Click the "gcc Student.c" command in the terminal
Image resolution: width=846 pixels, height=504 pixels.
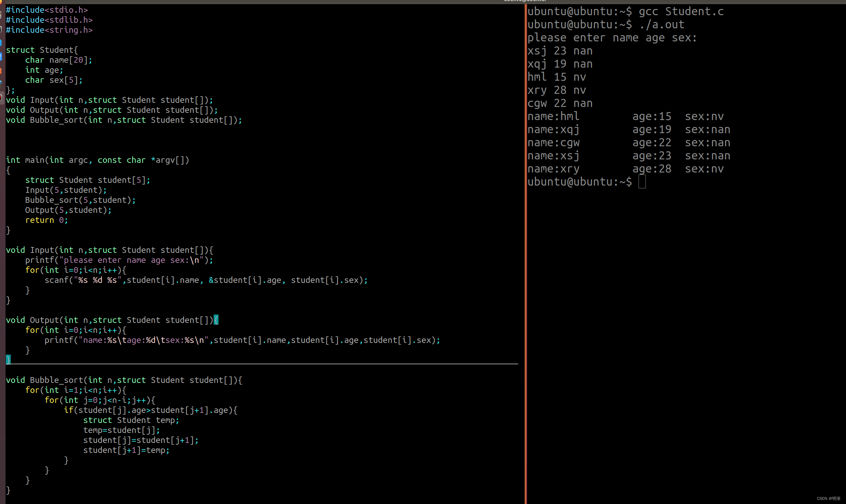[681, 11]
